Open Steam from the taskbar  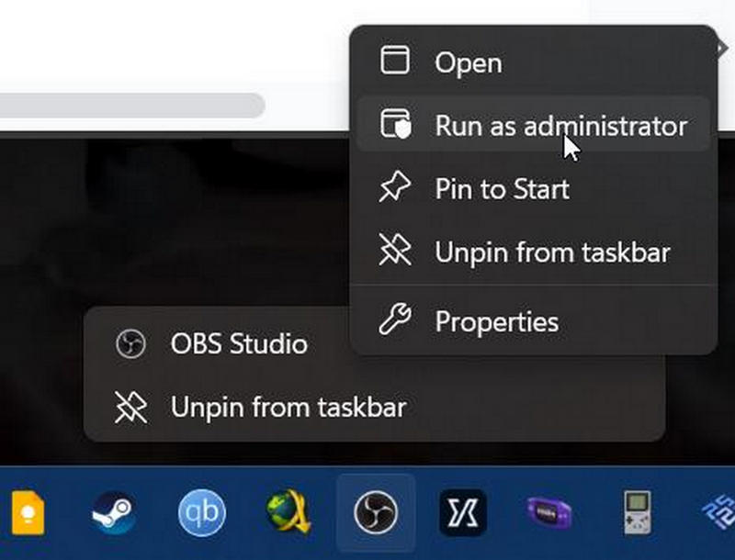click(112, 512)
